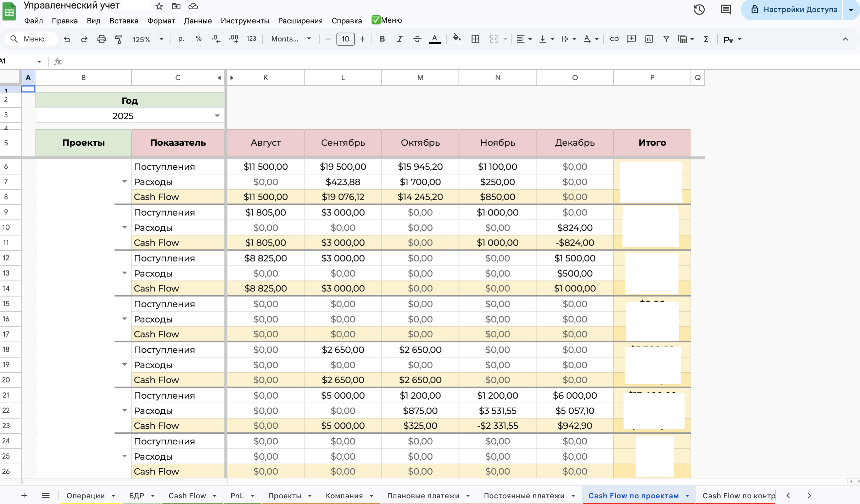Image resolution: width=860 pixels, height=504 pixels.
Task: Open the Monts... font dropdown
Action: pyautogui.click(x=291, y=39)
